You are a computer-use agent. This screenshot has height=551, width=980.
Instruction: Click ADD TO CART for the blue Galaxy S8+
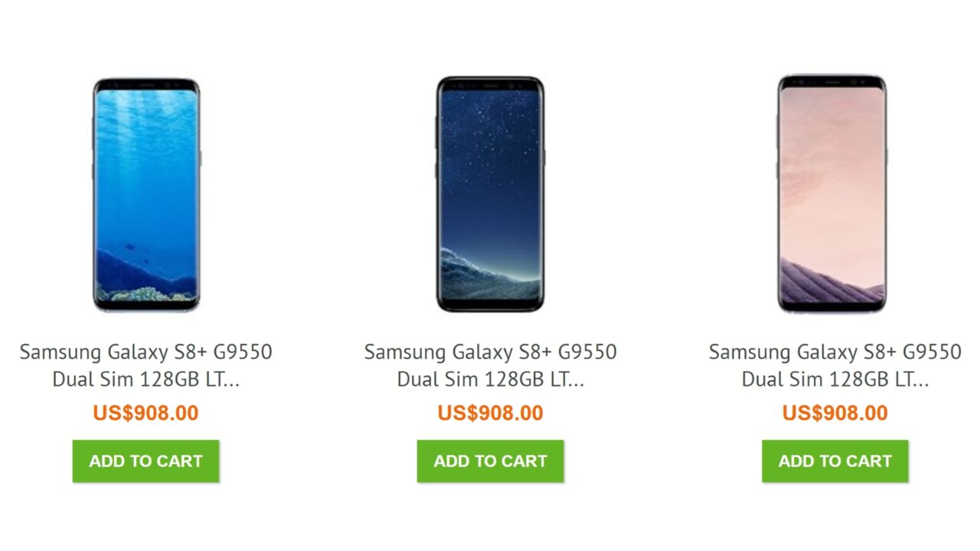tap(145, 461)
